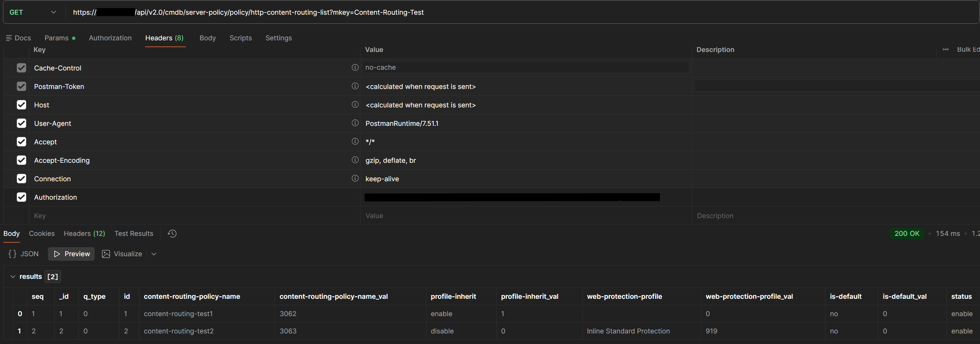Select the request Headers (8) tab
Image resolution: width=980 pixels, height=344 pixels.
click(164, 38)
